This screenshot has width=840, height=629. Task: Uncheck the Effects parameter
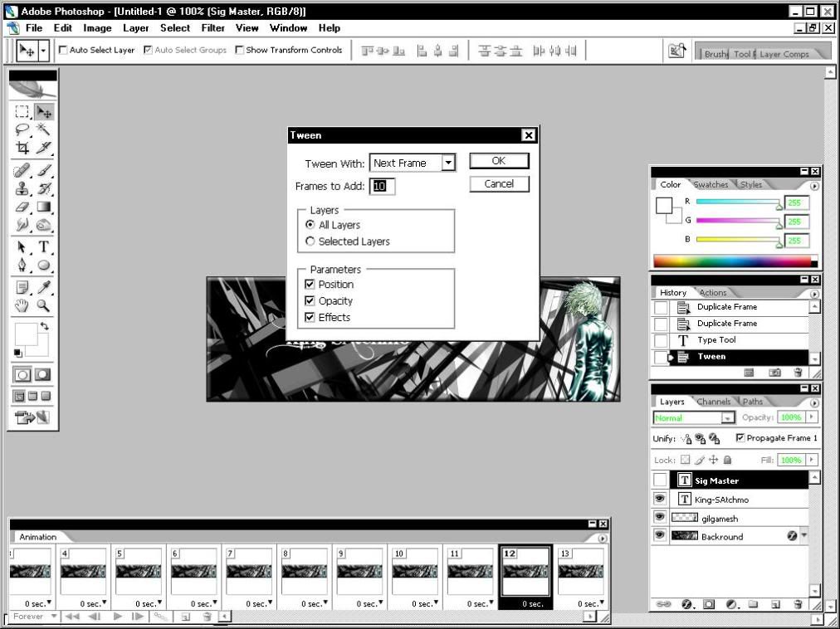coord(310,317)
